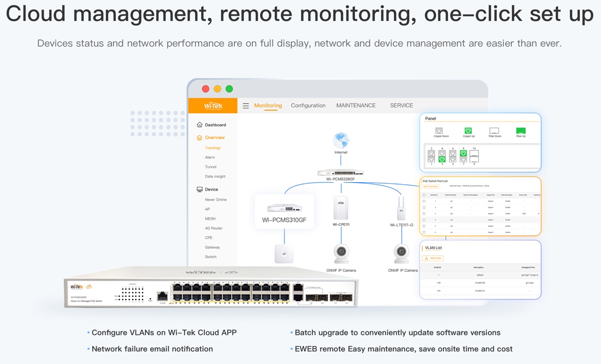
Task: Select the ONVIF IP Camera under WI-CPE111
Action: (341, 253)
